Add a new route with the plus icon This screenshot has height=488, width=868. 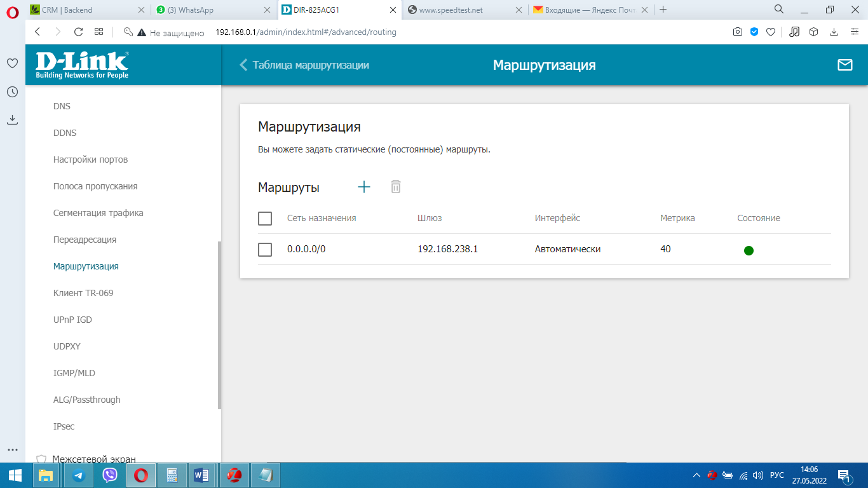(363, 187)
